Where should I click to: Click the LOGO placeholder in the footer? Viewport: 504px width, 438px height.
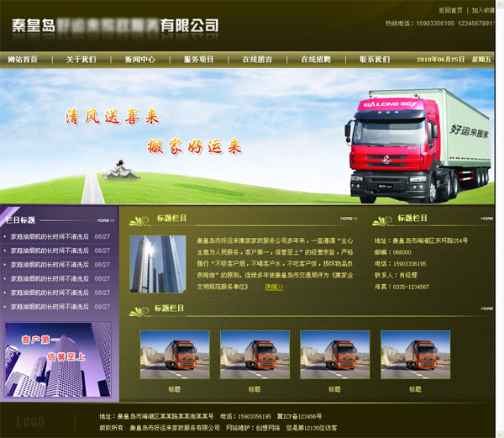coord(30,422)
